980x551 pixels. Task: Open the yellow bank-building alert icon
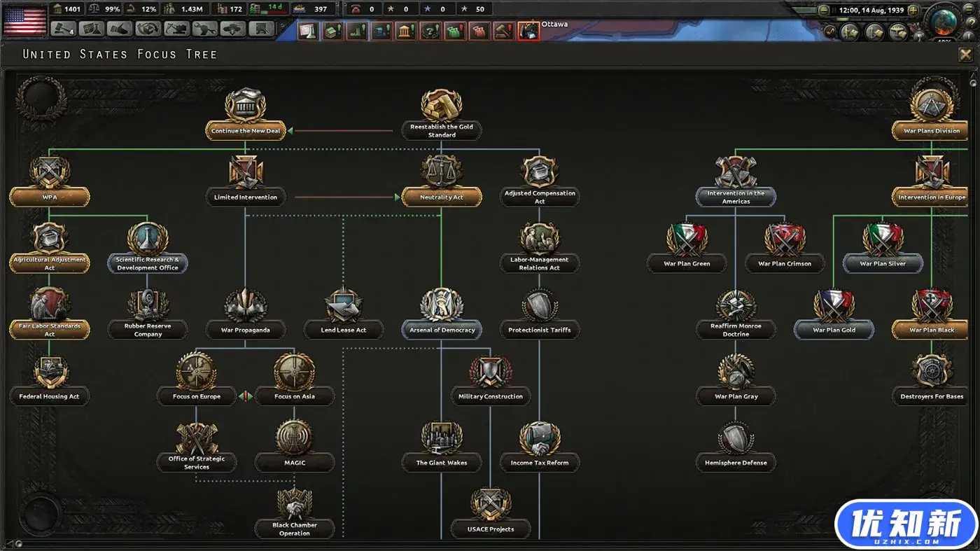405,31
